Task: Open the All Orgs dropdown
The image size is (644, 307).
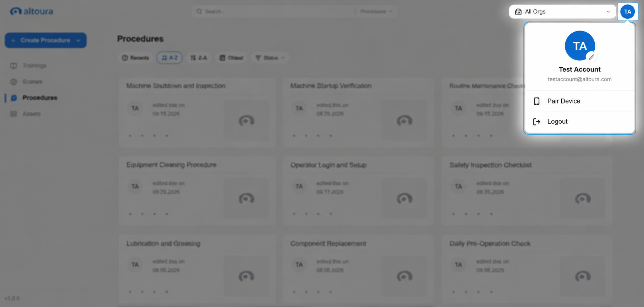Action: [x=563, y=12]
